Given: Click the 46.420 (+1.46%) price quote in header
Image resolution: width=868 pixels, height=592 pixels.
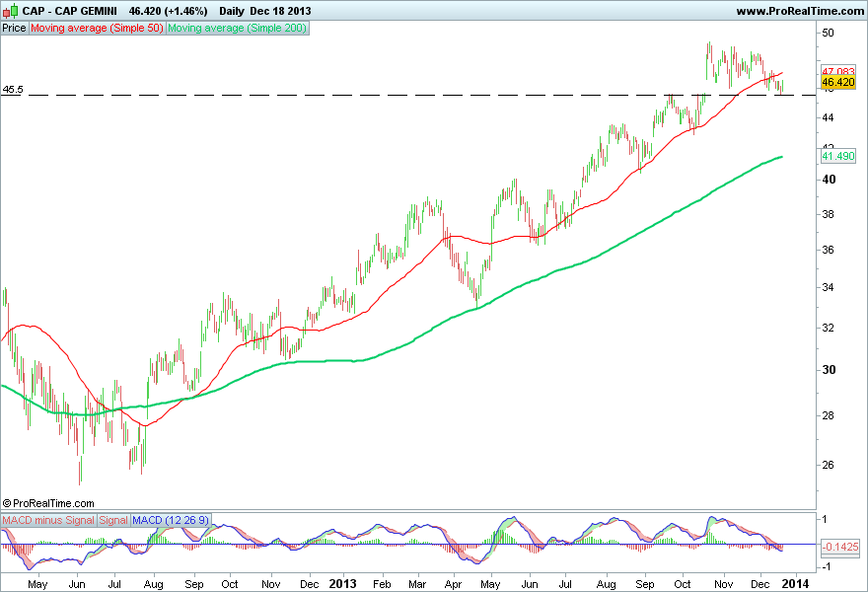Looking at the screenshot, I should point(169,11).
